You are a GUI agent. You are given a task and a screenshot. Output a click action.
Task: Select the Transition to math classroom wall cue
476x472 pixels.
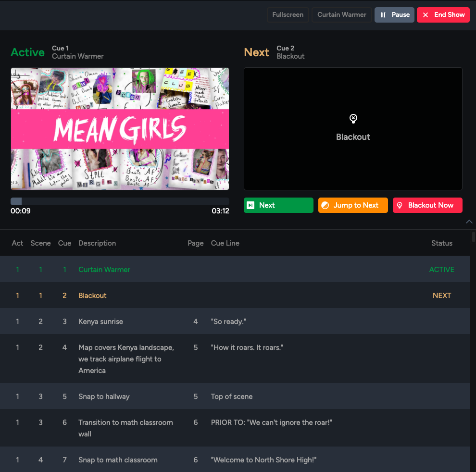[x=235, y=428]
